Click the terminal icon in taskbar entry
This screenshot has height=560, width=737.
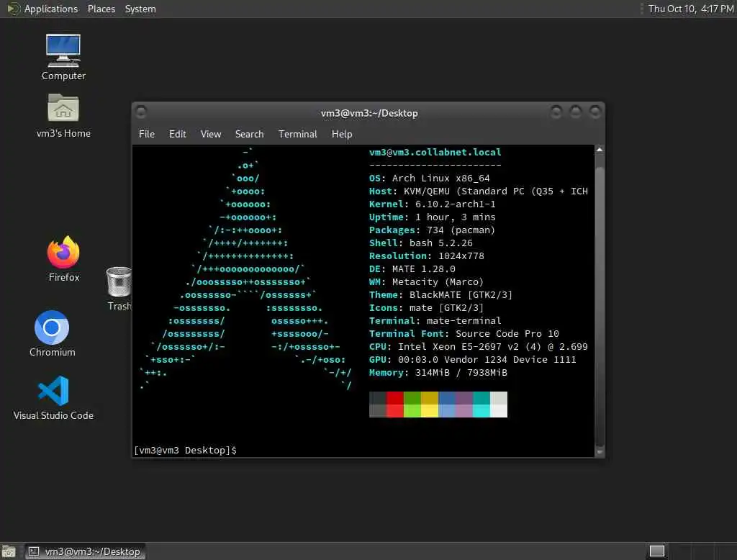point(34,551)
